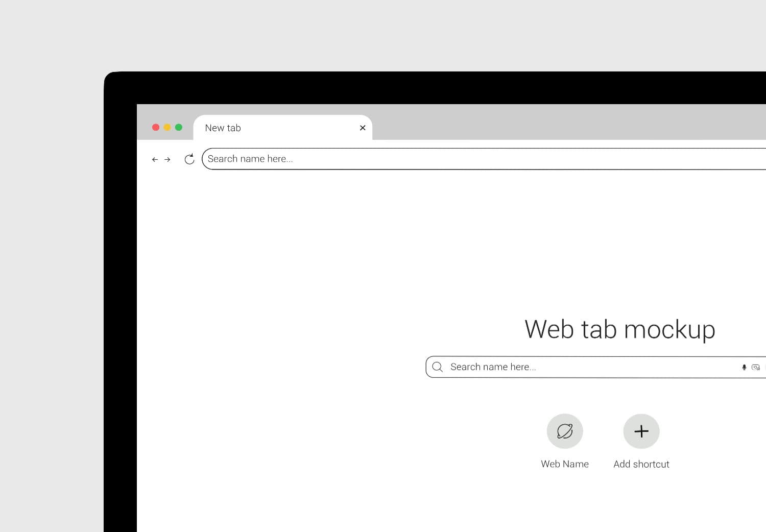This screenshot has height=532, width=766.
Task: Click the magnifier icon in the search box
Action: coord(437,367)
